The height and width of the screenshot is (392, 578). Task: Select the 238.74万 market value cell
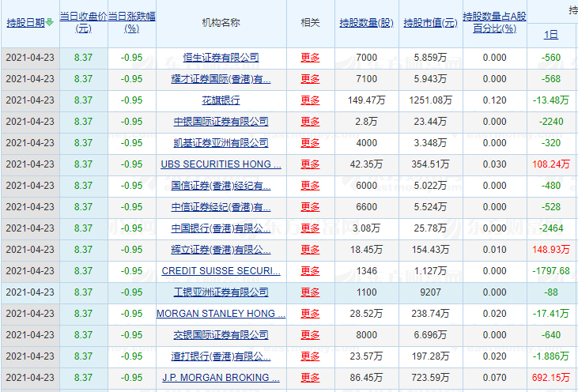tap(431, 314)
